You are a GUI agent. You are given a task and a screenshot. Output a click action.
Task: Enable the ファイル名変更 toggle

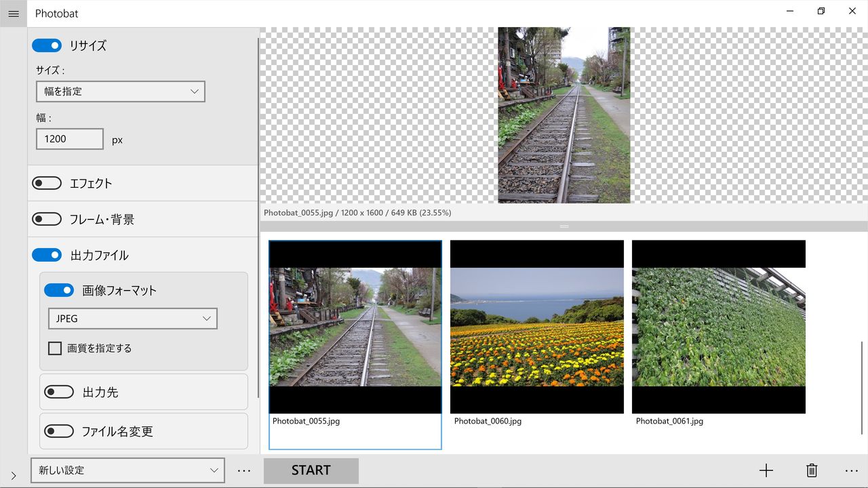(59, 431)
